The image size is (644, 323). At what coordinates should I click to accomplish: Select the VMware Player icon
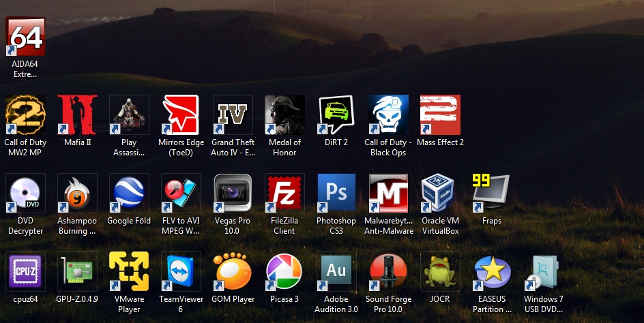click(x=129, y=271)
